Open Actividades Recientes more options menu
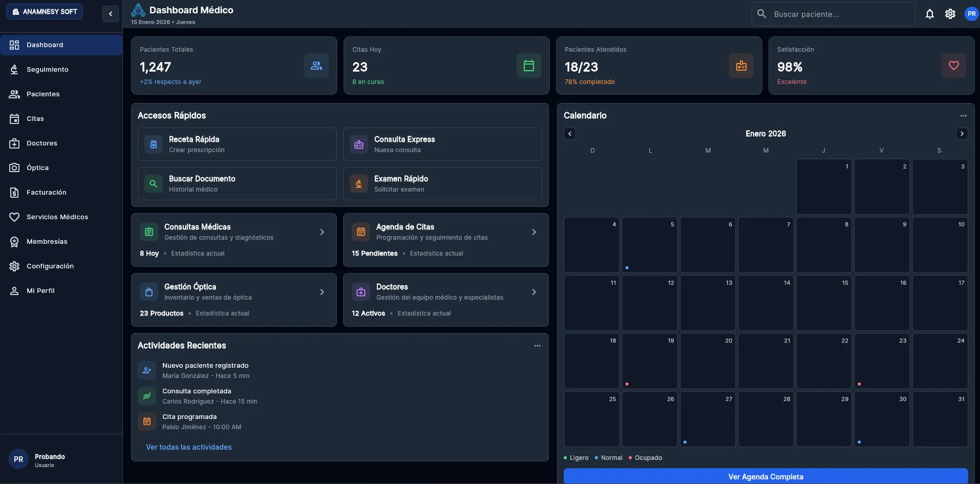980x484 pixels. coord(538,346)
